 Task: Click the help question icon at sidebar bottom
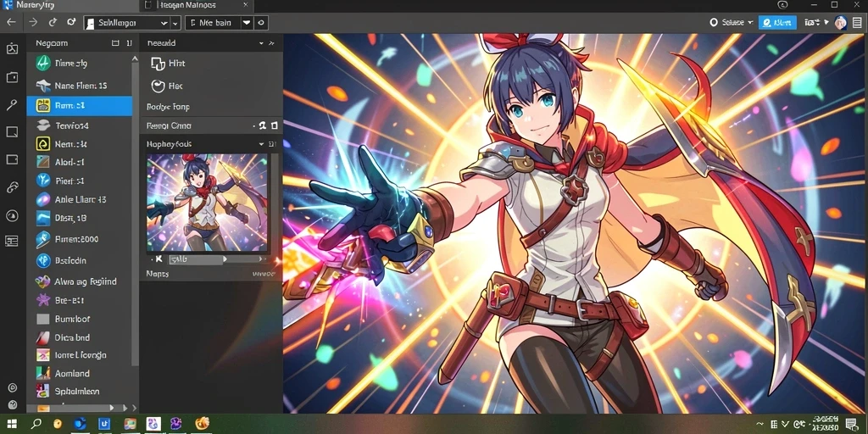(x=12, y=404)
